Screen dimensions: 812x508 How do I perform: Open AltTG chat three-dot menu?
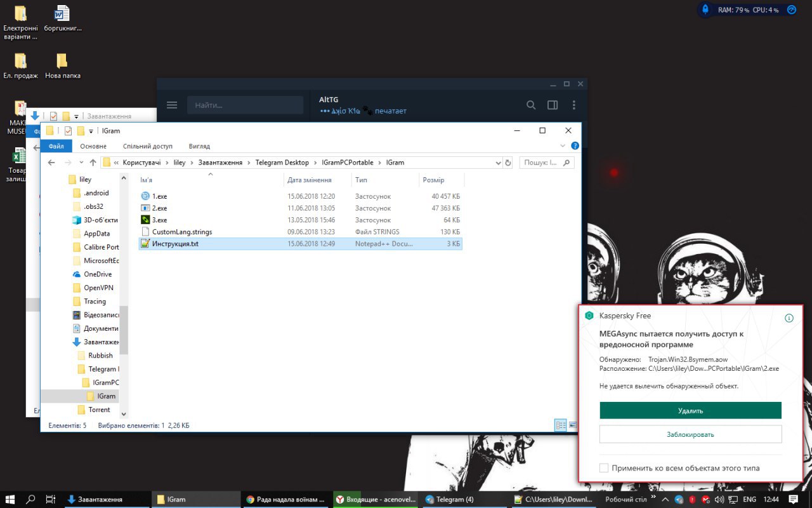coord(574,105)
